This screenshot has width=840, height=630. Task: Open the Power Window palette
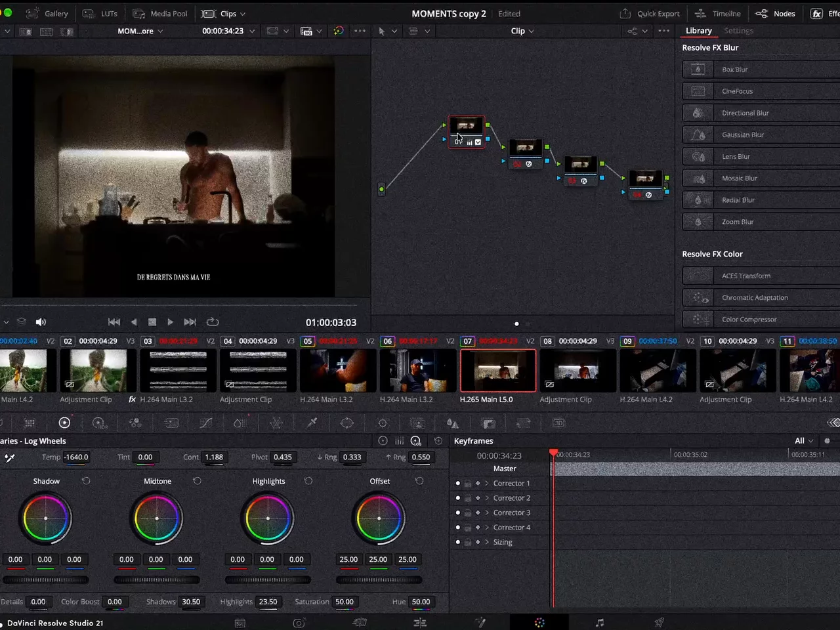click(x=347, y=423)
